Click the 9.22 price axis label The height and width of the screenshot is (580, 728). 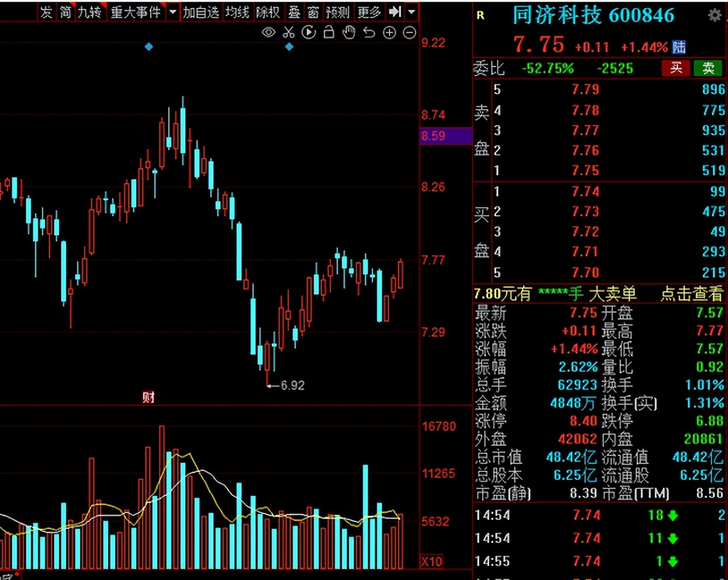point(433,43)
